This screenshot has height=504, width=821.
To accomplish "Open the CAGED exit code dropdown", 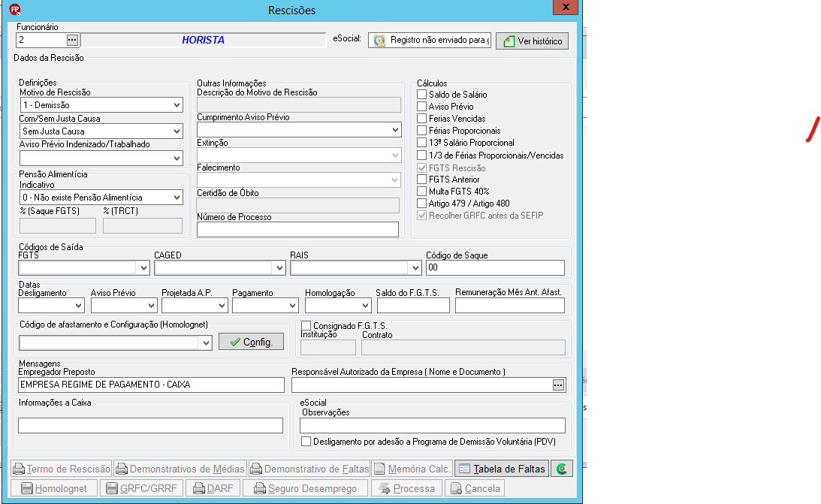I will (x=279, y=268).
